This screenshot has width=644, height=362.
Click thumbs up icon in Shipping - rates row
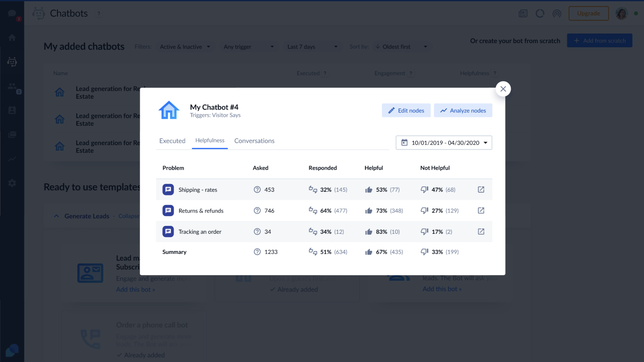click(x=369, y=190)
